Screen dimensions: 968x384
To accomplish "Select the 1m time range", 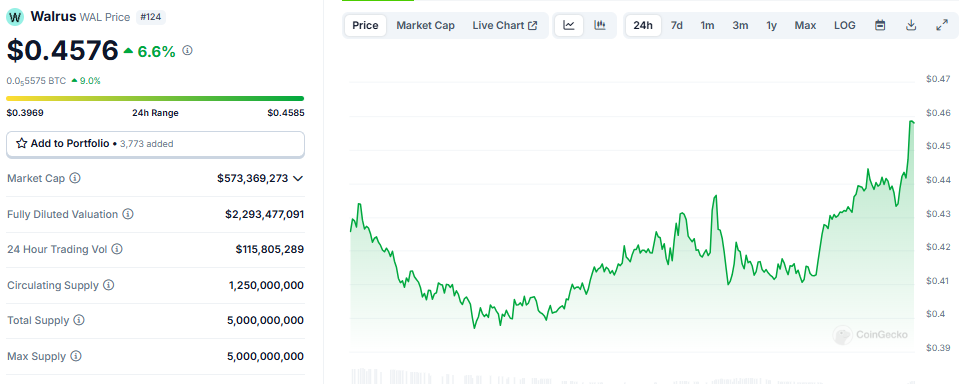I will [x=707, y=25].
